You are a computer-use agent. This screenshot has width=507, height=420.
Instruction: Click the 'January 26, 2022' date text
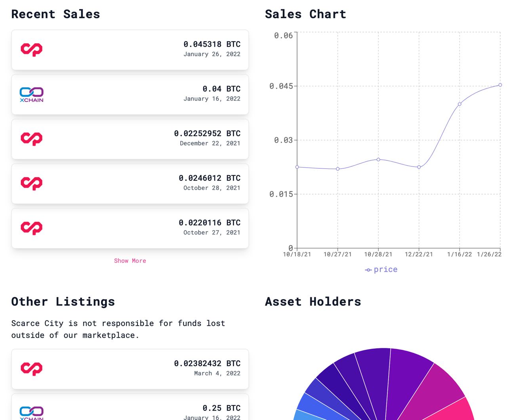coord(212,54)
